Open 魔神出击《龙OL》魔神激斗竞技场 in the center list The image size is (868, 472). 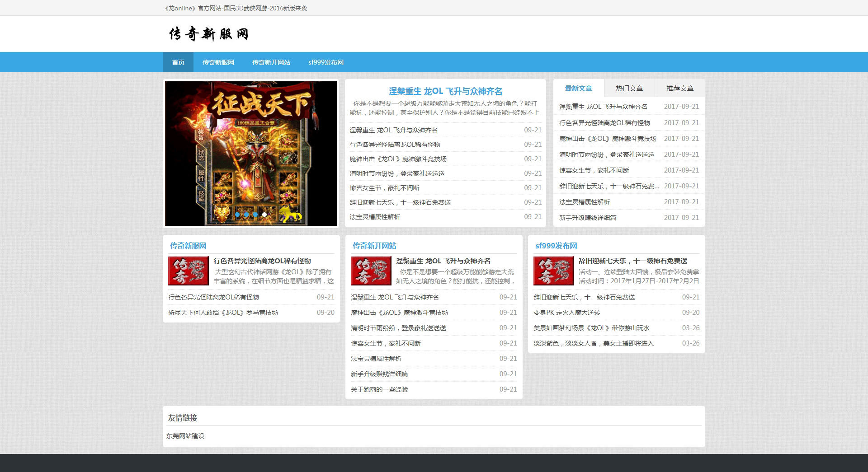(398, 159)
